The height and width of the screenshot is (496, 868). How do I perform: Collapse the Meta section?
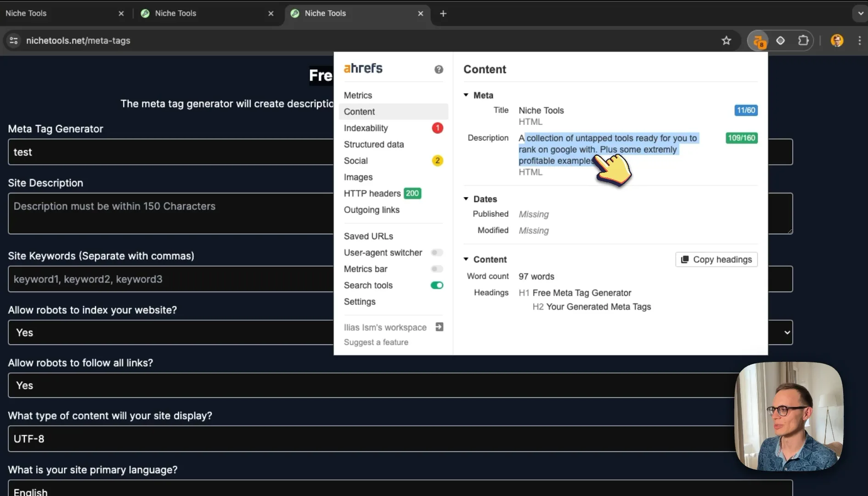point(466,95)
